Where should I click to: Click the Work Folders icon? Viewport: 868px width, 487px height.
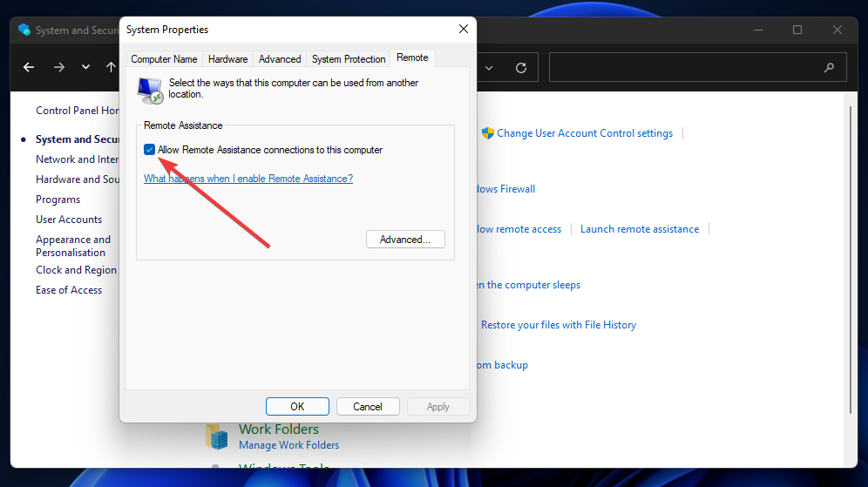click(217, 436)
